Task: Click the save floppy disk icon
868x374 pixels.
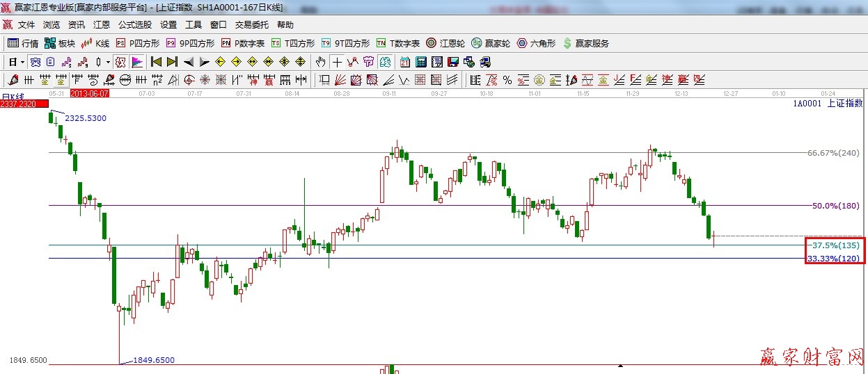Action: pyautogui.click(x=453, y=62)
